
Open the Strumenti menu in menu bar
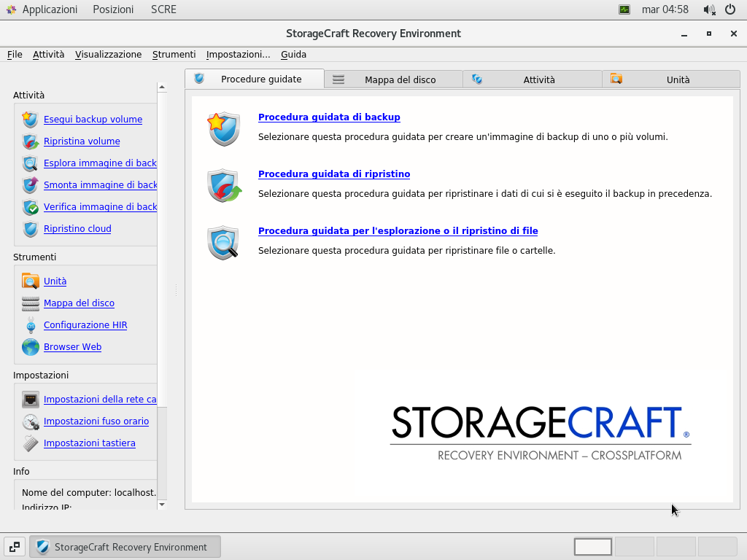tap(174, 54)
